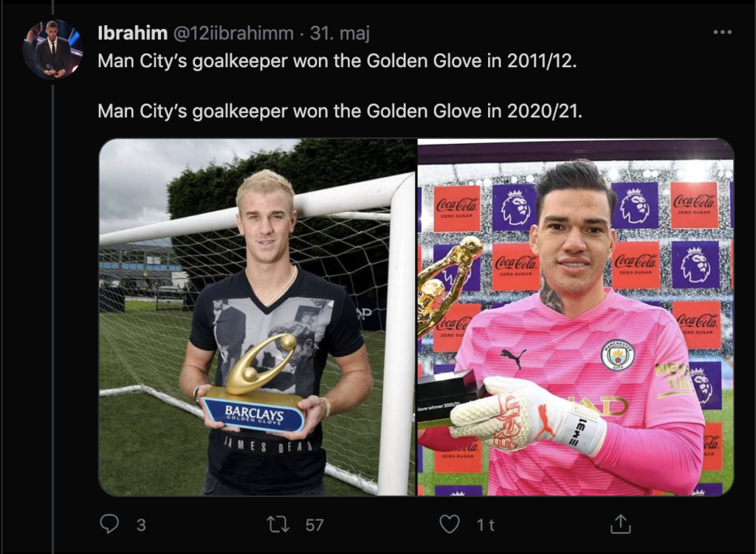Open right photo of keeper in pink jersey
756x554 pixels.
click(576, 317)
